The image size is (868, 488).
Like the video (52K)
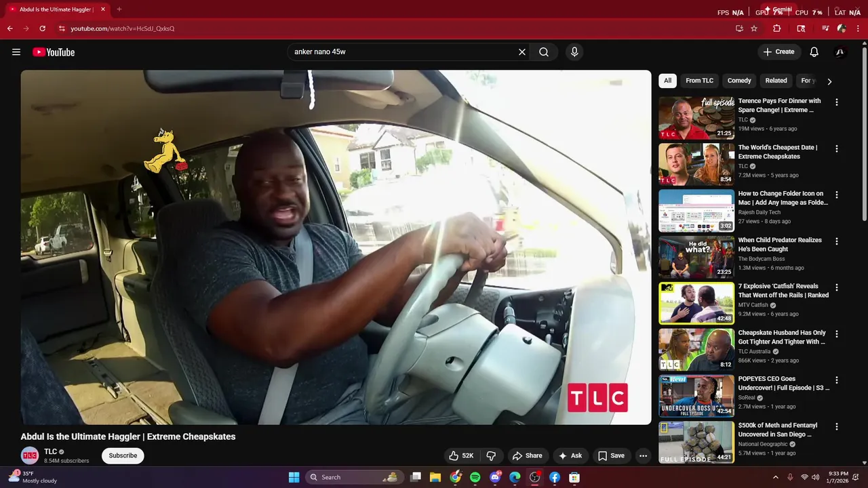point(461,455)
